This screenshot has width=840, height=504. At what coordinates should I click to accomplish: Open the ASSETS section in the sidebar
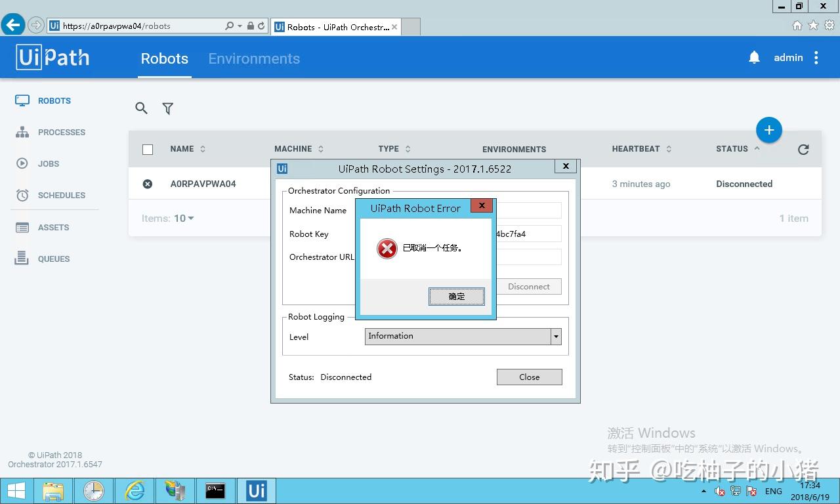(x=53, y=227)
